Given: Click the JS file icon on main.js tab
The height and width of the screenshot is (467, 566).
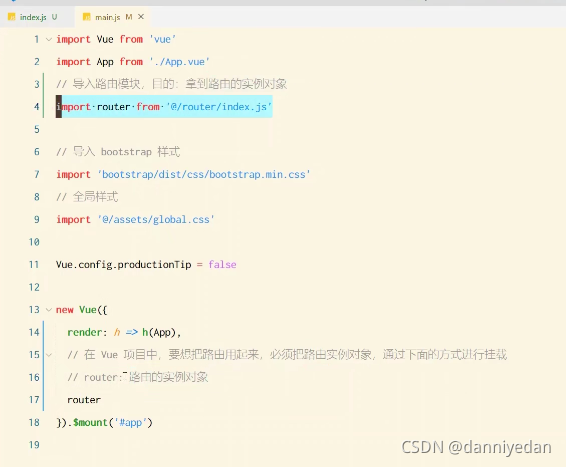Looking at the screenshot, I should coord(87,17).
